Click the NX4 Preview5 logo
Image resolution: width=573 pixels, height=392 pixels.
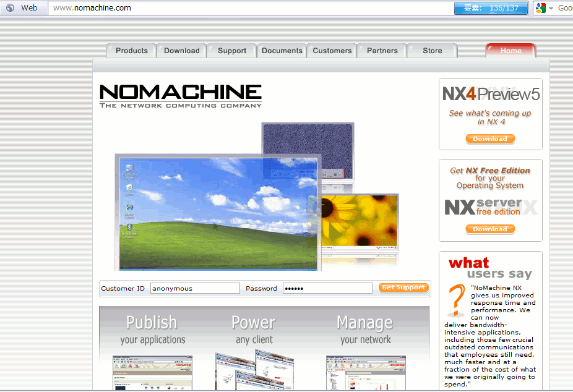coord(491,94)
